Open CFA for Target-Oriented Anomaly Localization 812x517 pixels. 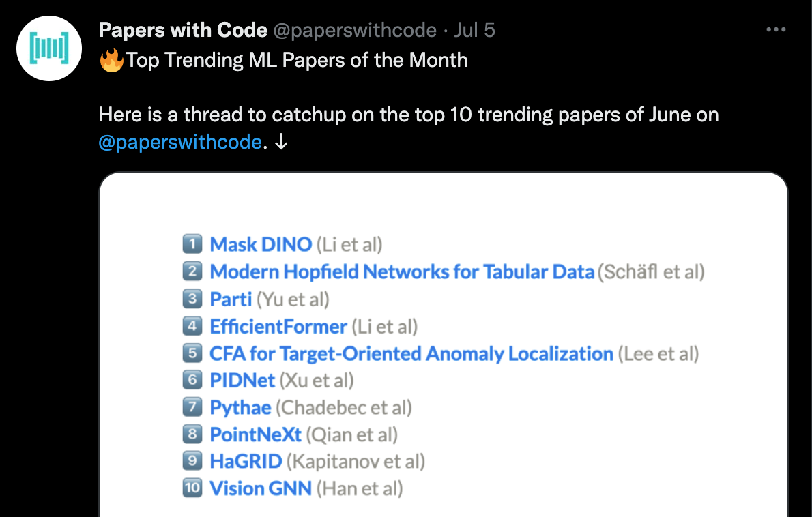[411, 354]
